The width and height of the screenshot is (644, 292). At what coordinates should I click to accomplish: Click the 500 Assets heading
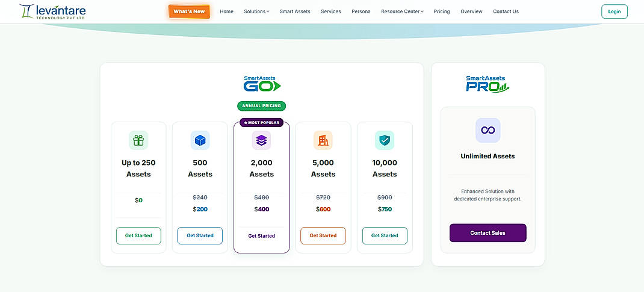click(200, 169)
